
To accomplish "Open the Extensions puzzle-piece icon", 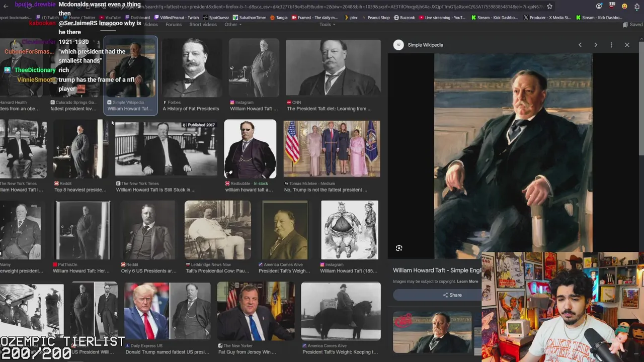I will tap(637, 7).
